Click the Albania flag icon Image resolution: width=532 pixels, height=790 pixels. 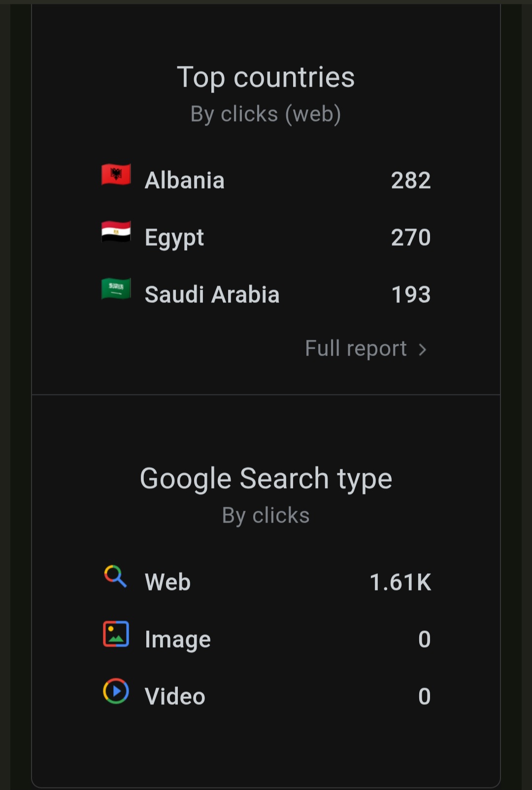pos(116,174)
